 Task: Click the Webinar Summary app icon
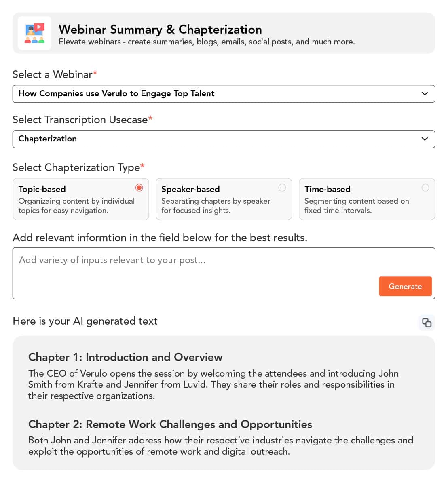click(35, 33)
